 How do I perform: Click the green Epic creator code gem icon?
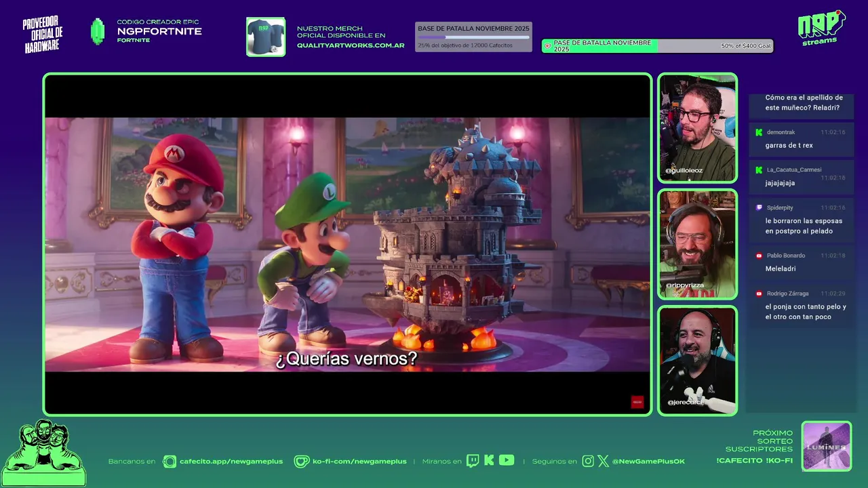(x=98, y=32)
